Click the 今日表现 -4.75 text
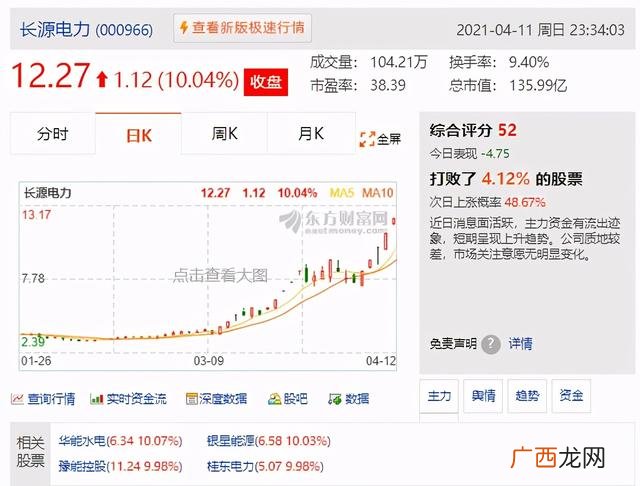 pos(469,154)
